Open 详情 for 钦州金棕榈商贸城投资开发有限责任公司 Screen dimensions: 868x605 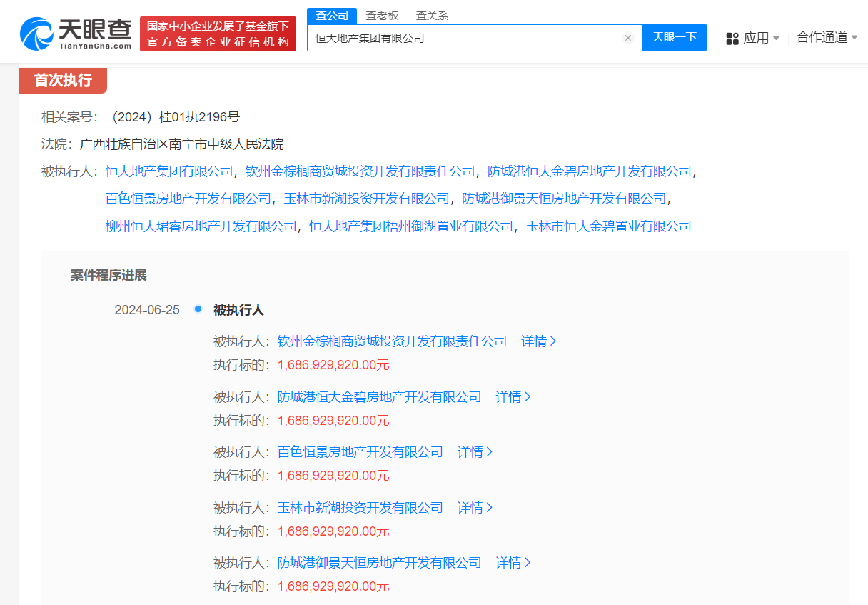538,341
